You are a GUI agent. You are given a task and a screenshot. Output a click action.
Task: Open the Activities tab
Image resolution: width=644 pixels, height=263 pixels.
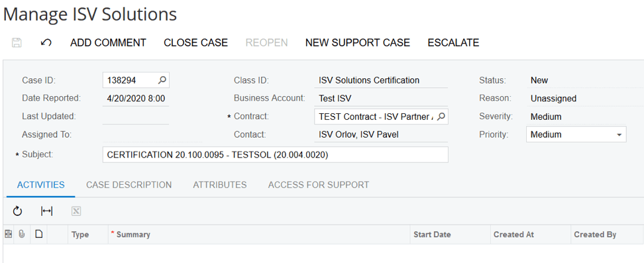[40, 185]
